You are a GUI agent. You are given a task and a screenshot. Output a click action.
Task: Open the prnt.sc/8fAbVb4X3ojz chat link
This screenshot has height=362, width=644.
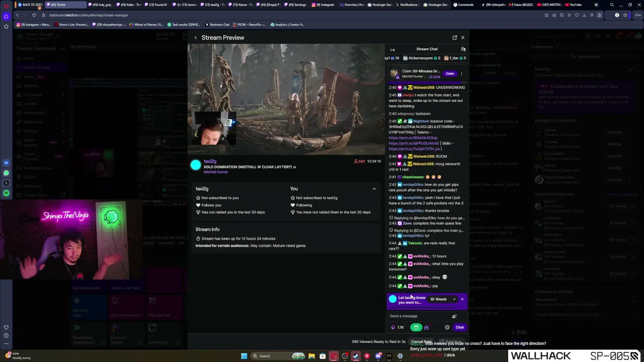click(413, 138)
